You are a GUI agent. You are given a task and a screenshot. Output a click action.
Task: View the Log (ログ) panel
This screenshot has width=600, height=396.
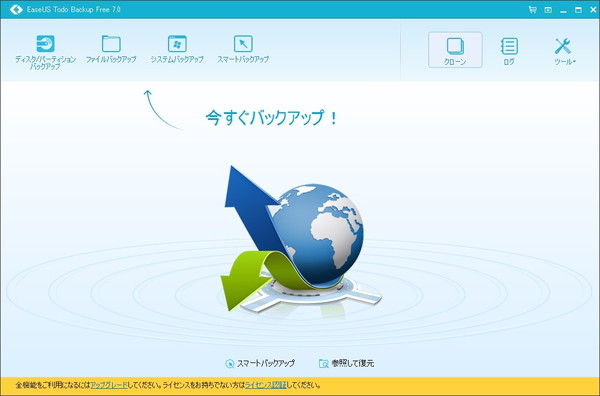click(509, 51)
